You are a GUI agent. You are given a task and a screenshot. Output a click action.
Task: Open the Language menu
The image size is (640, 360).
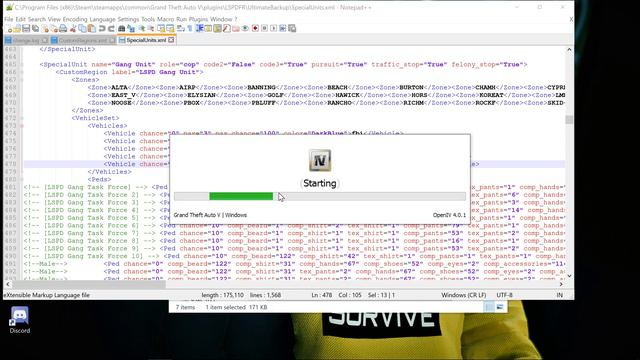pyautogui.click(x=102, y=19)
